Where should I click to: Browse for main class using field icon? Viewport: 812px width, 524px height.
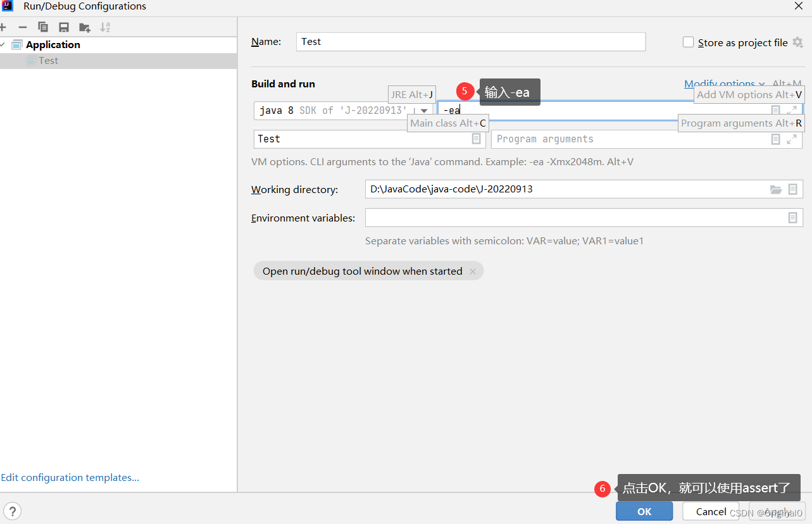pos(477,139)
